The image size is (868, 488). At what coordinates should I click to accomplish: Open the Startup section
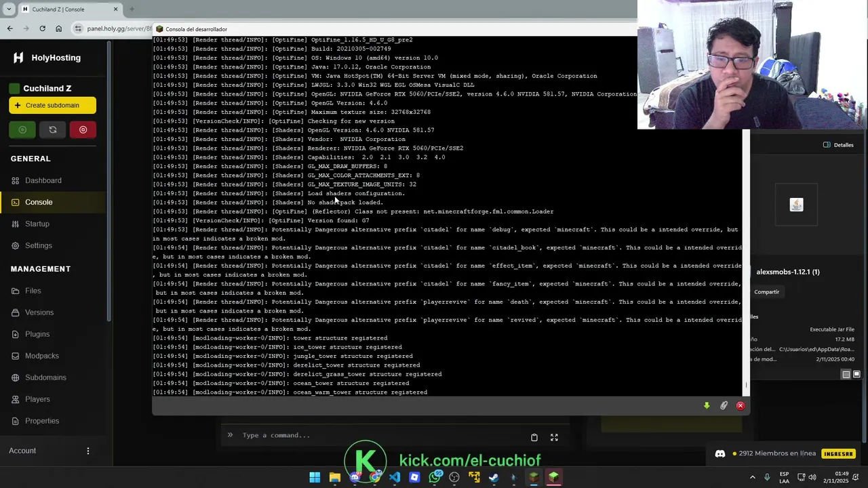(x=37, y=224)
